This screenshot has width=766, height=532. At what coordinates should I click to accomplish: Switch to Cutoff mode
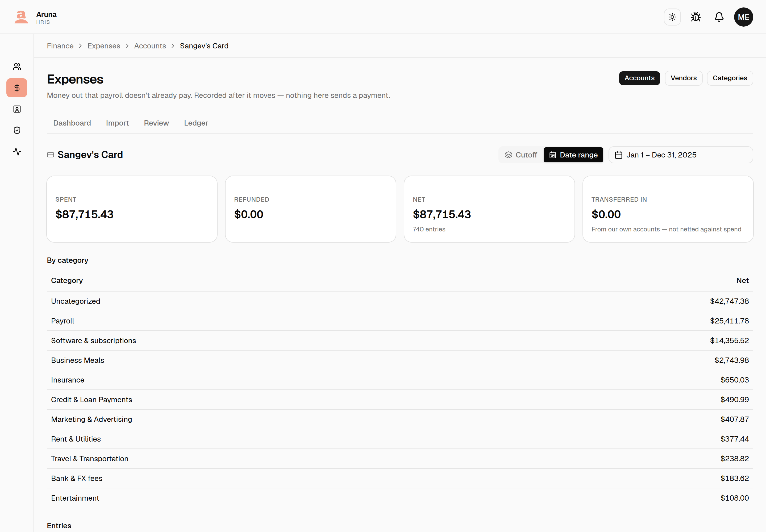click(521, 155)
